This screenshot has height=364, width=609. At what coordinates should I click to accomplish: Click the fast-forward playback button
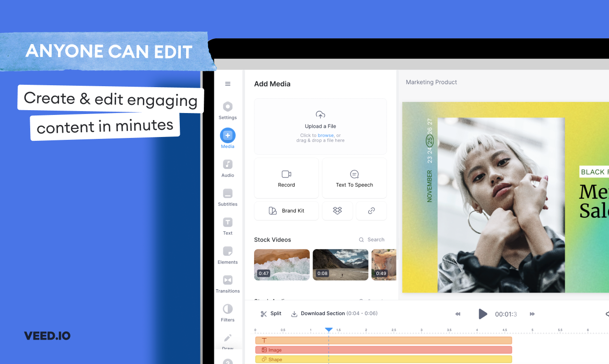pyautogui.click(x=532, y=314)
